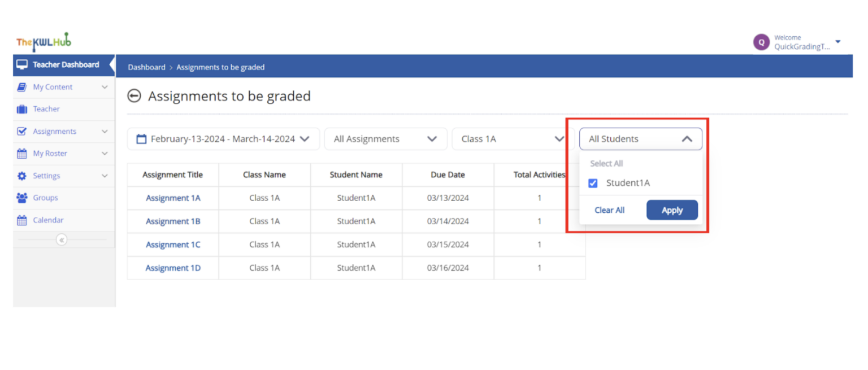Click the purple Q user avatar
The height and width of the screenshot is (370, 868).
pos(761,42)
